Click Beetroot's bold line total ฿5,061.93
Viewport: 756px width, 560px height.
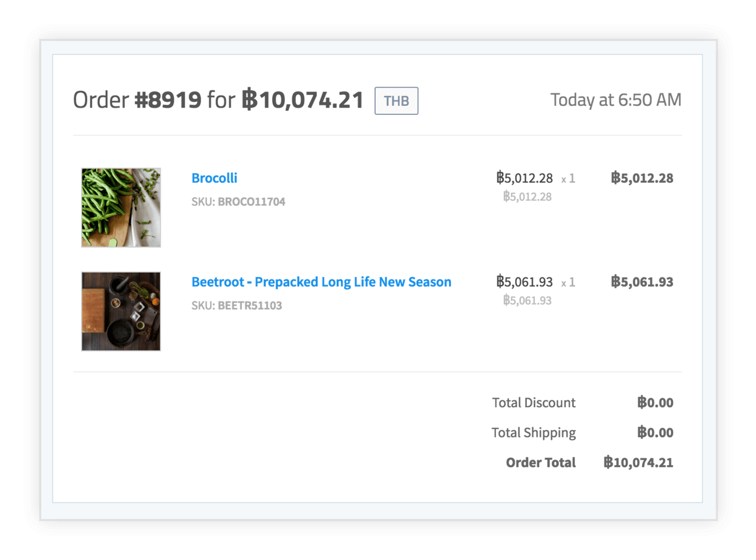click(642, 282)
